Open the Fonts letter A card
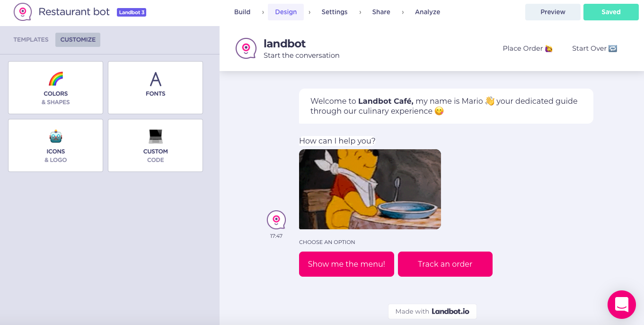 [x=155, y=88]
